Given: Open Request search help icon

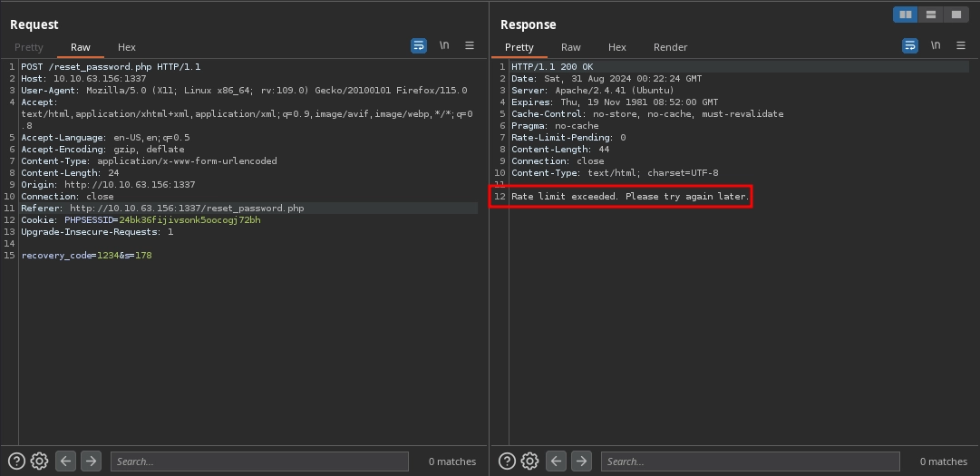Looking at the screenshot, I should click(17, 461).
